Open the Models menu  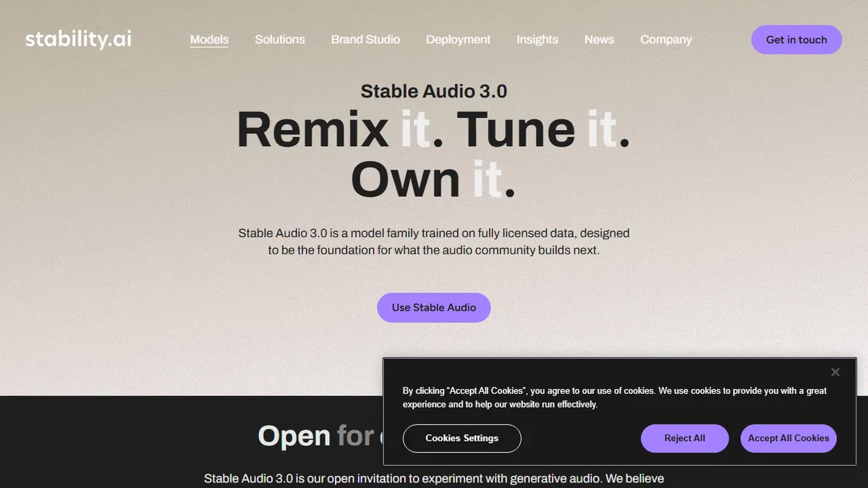(209, 40)
